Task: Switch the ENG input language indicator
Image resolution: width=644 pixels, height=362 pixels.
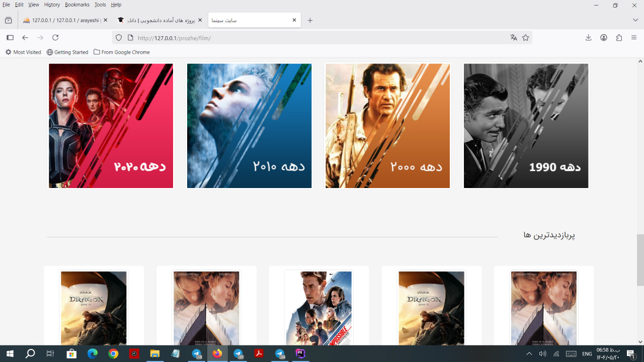Action: 587,354
